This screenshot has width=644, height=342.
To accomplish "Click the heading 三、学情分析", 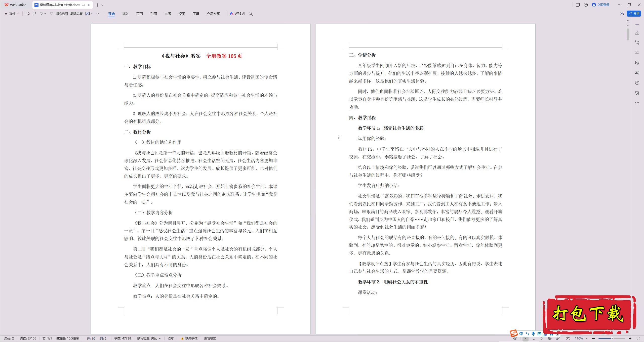I will [362, 55].
